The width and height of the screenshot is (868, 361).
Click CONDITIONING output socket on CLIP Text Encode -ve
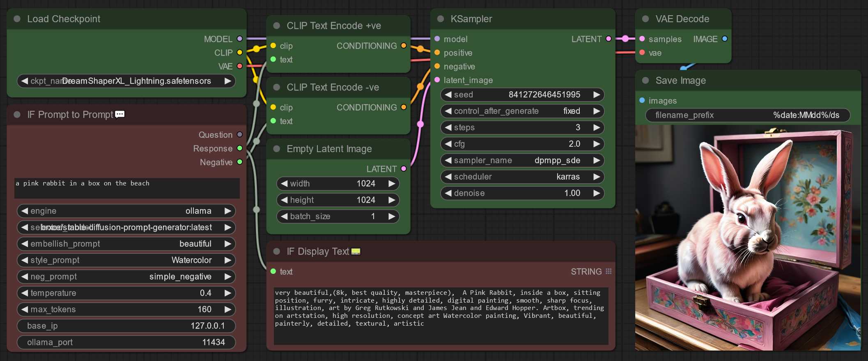coord(404,107)
